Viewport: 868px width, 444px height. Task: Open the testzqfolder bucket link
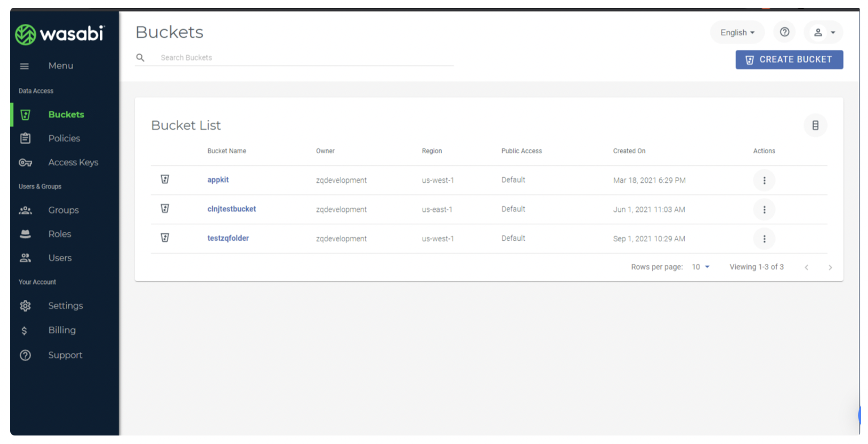tap(228, 238)
